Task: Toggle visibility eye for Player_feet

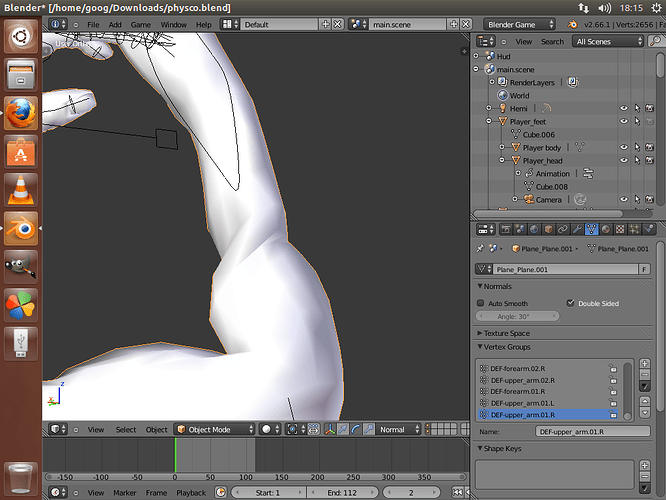Action: tap(624, 121)
